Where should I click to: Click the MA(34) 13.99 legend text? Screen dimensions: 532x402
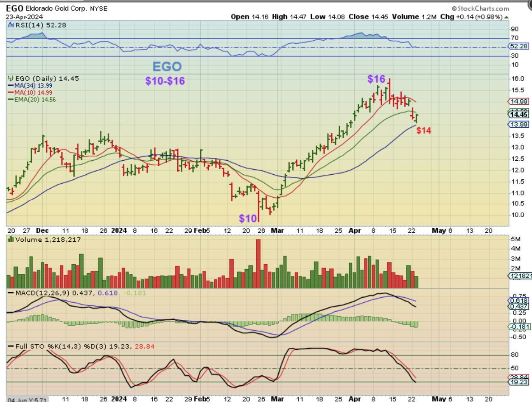click(x=34, y=86)
